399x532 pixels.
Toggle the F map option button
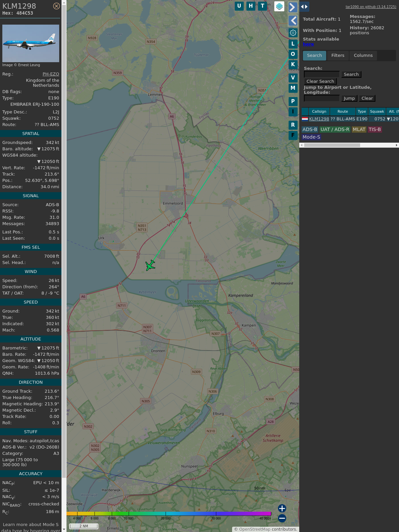[293, 135]
